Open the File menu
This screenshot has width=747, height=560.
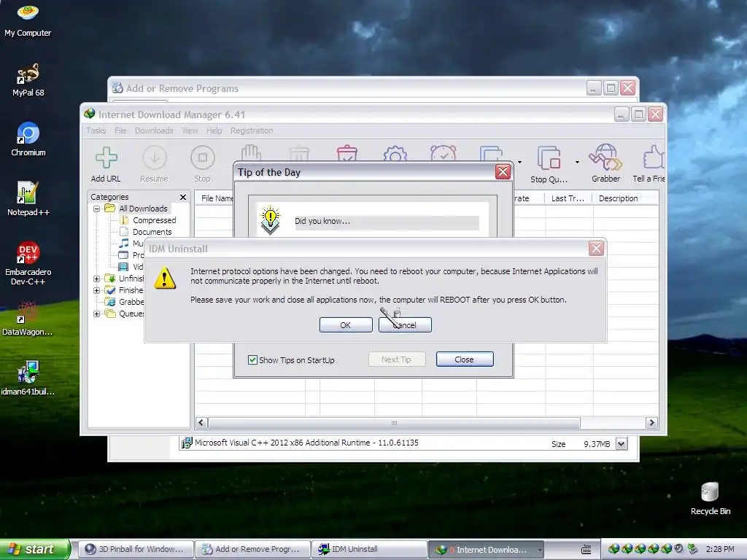pyautogui.click(x=120, y=131)
